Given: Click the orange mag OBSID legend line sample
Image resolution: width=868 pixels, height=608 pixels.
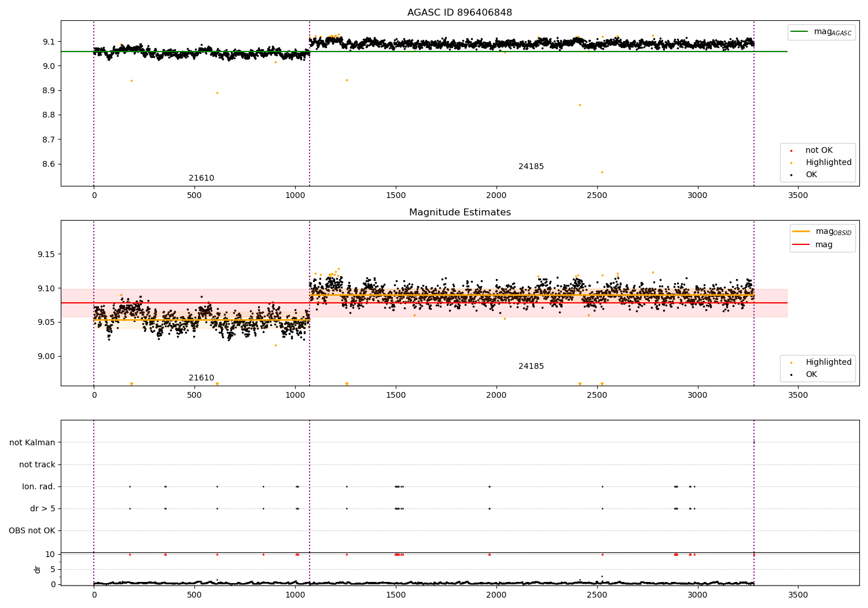Looking at the screenshot, I should point(801,232).
